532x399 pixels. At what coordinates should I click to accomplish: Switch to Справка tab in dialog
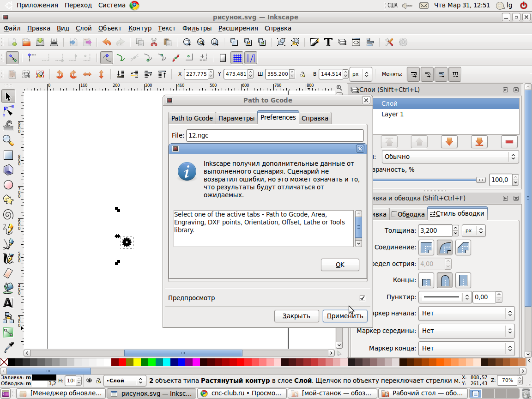pyautogui.click(x=315, y=118)
